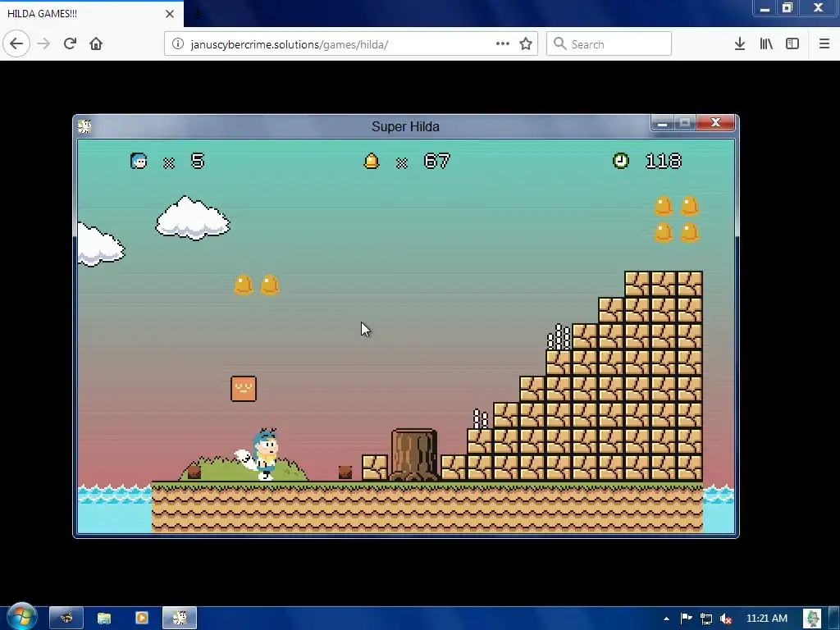Click the Super Hilda window title text
This screenshot has width=840, height=630.
(x=405, y=126)
